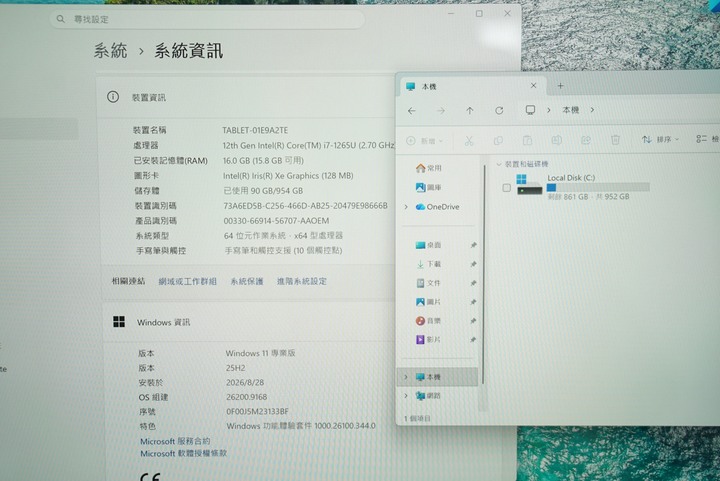Open 常用 (Home) in sidebar
The width and height of the screenshot is (720, 481).
[428, 168]
